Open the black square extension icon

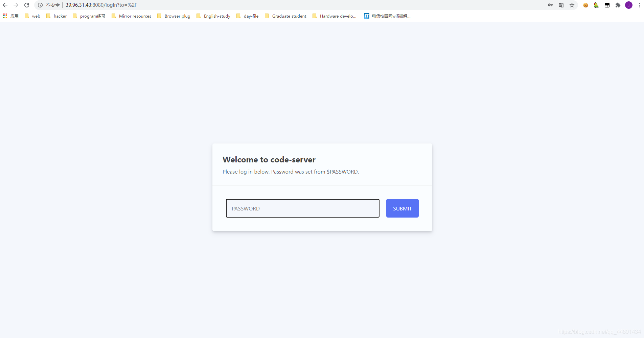click(x=607, y=5)
